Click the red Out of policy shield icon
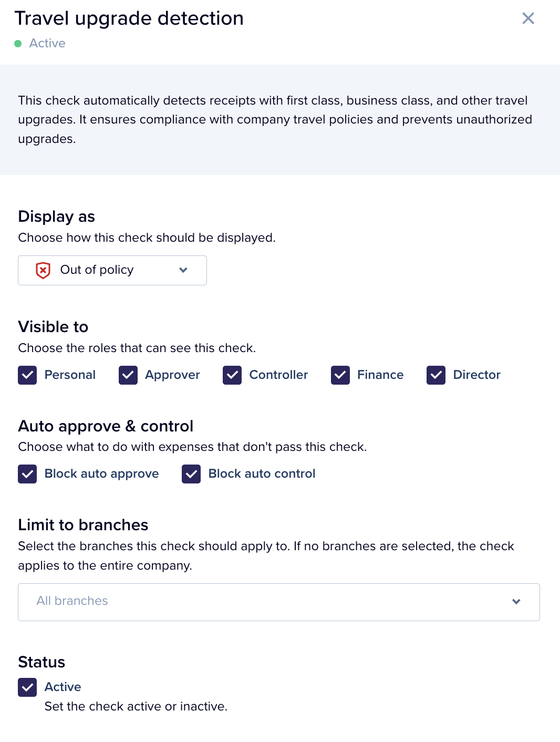The image size is (560, 742). click(43, 270)
